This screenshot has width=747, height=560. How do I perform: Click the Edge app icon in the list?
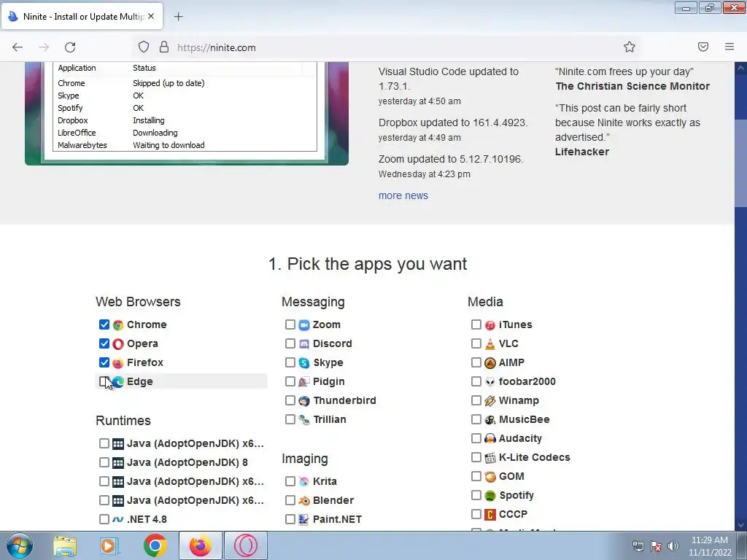click(118, 382)
